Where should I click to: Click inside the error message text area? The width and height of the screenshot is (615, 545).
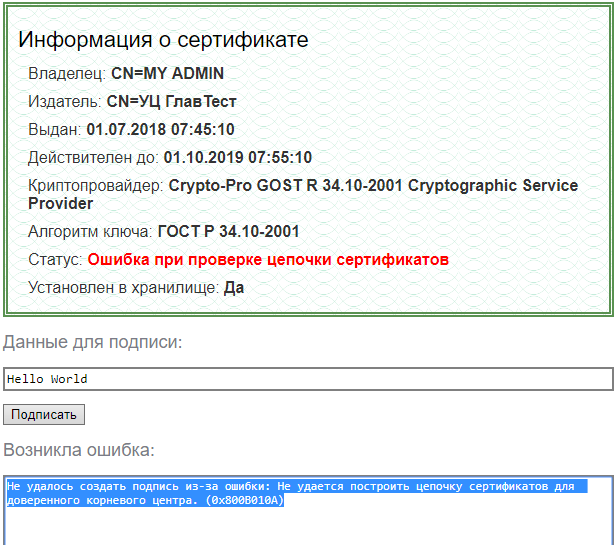[308, 510]
